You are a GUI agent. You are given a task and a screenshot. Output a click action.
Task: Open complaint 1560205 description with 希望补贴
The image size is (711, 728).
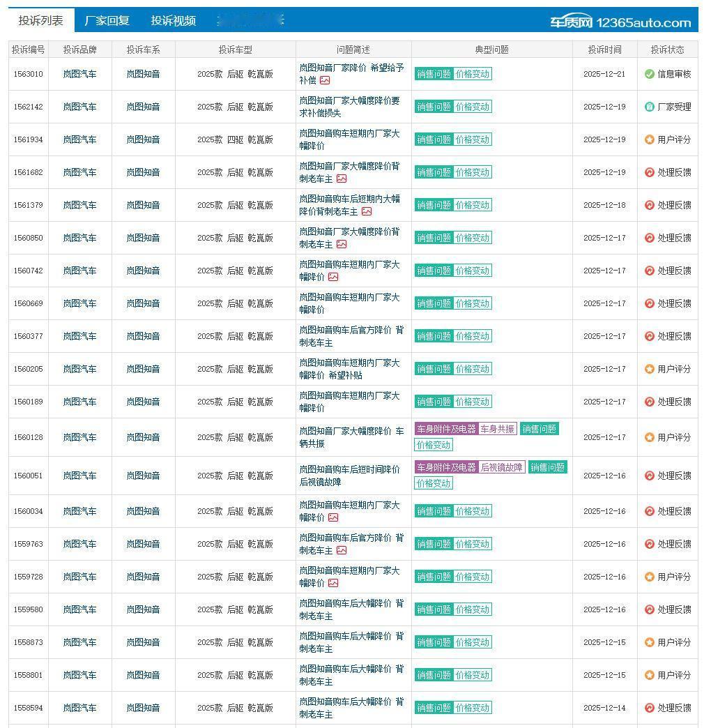[349, 369]
